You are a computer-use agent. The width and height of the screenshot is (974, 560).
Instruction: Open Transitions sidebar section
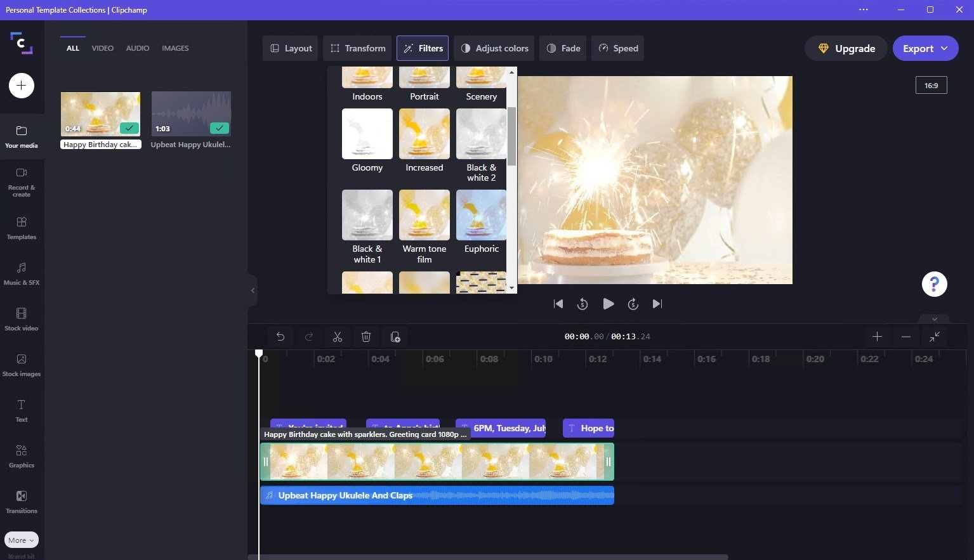tap(22, 502)
